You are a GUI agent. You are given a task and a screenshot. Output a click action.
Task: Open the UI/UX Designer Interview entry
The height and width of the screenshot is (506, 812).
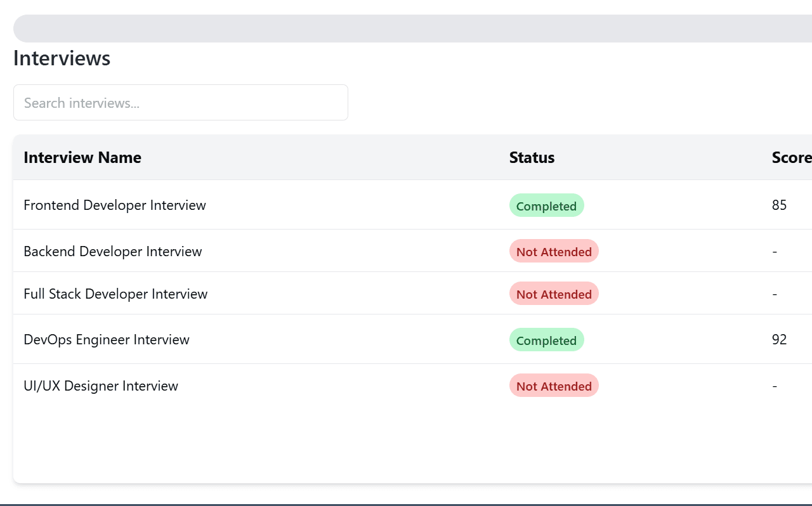point(101,386)
